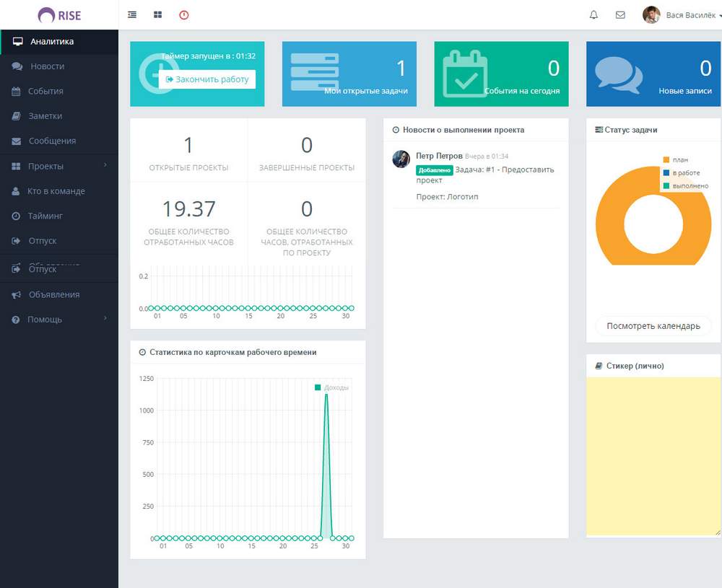The image size is (722, 588).
Task: Toggle the sidebar menu hamburger icon
Action: [132, 14]
